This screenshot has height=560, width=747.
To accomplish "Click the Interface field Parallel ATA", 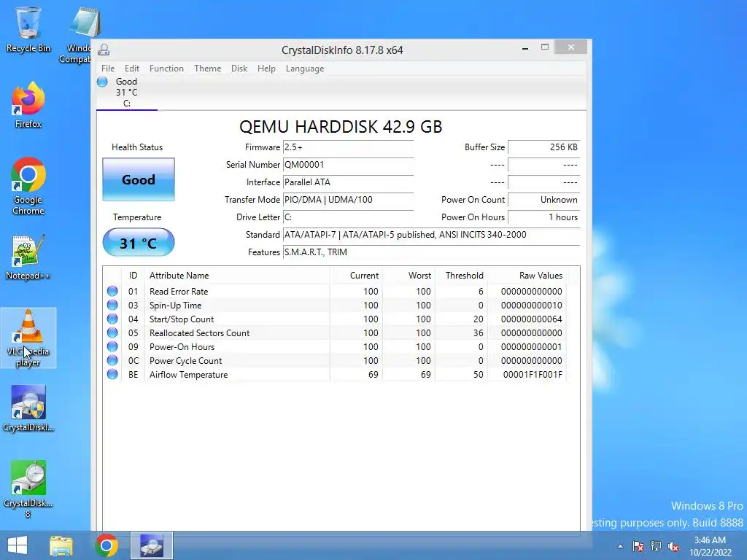I will coord(348,182).
